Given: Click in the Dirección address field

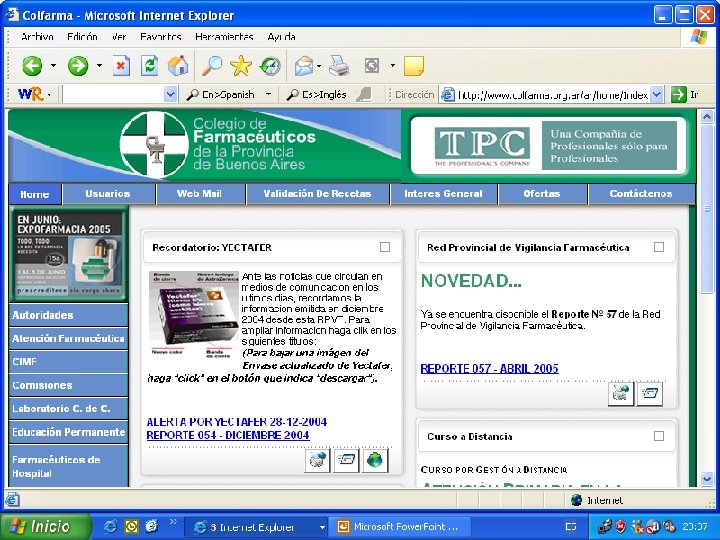Looking at the screenshot, I should pyautogui.click(x=551, y=95).
